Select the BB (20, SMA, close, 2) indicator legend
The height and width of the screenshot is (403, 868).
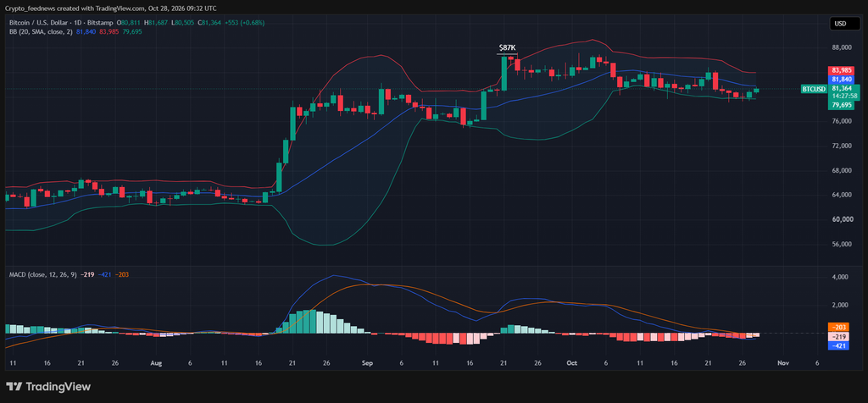click(x=41, y=31)
